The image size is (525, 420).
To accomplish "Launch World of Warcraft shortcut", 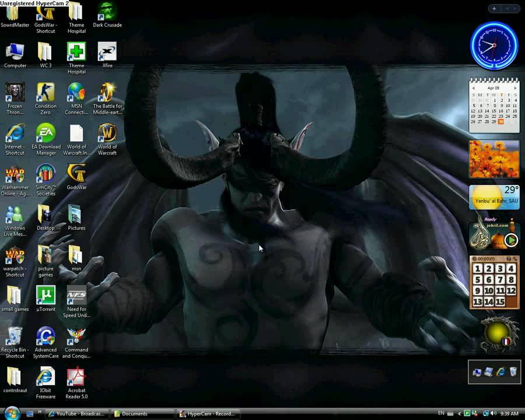I will point(107,139).
